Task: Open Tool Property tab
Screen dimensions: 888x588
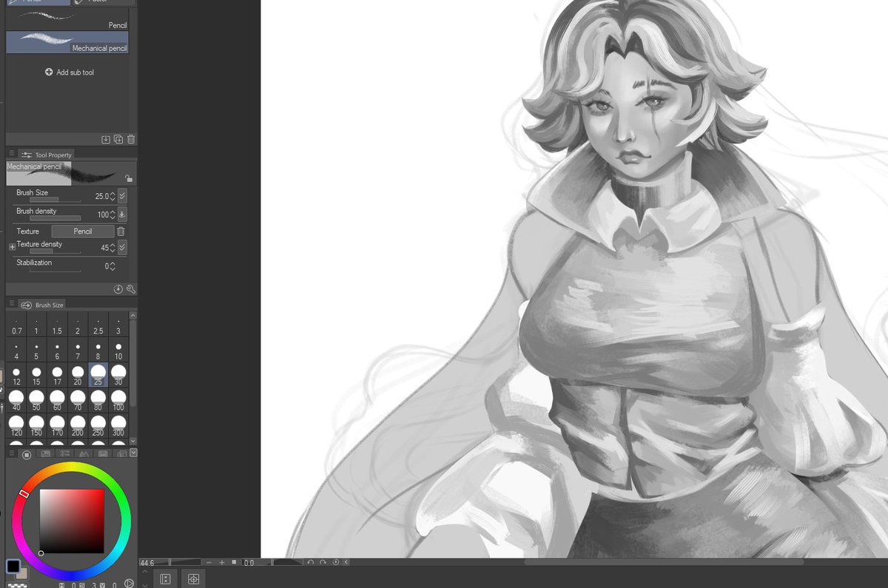Action: click(x=47, y=155)
